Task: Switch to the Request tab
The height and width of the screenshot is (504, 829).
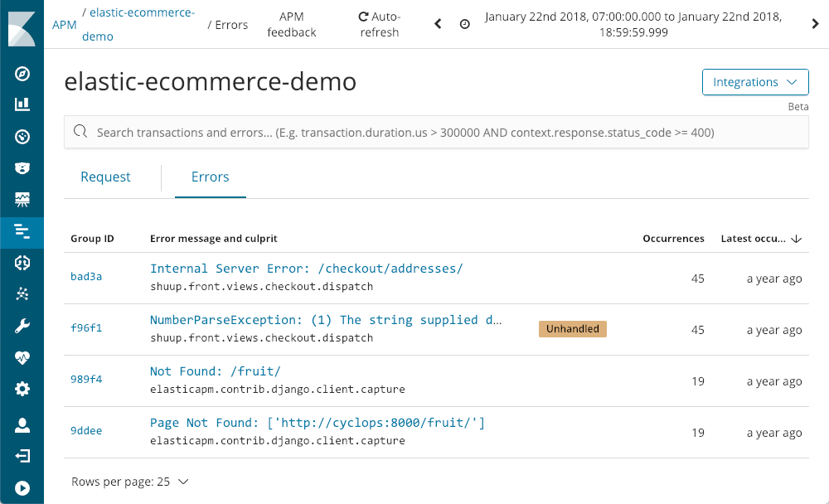Action: (105, 177)
